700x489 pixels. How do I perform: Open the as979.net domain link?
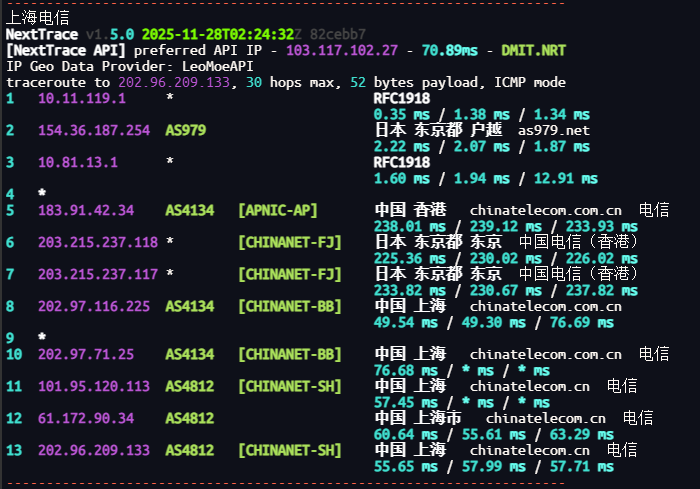tap(554, 130)
